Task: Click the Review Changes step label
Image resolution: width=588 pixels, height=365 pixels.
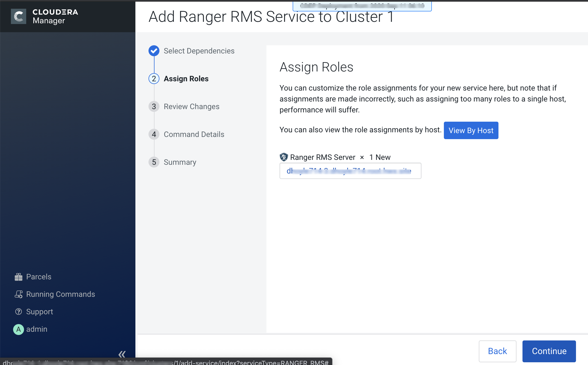Action: (192, 107)
